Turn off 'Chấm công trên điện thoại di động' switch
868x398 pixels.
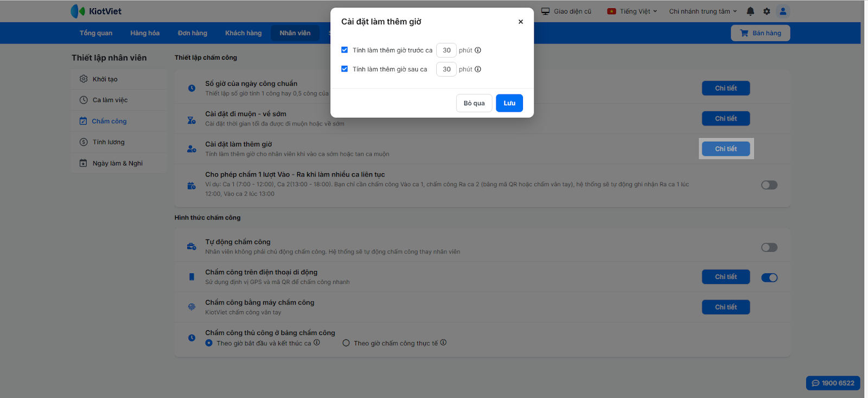(769, 278)
